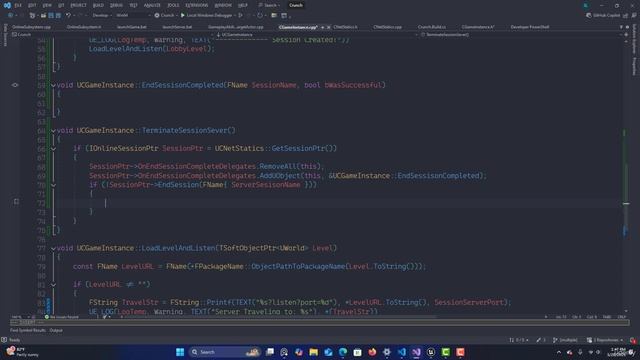Click the Visual Studio logo icon
This screenshot has width=640, height=360.
pos(7,5)
